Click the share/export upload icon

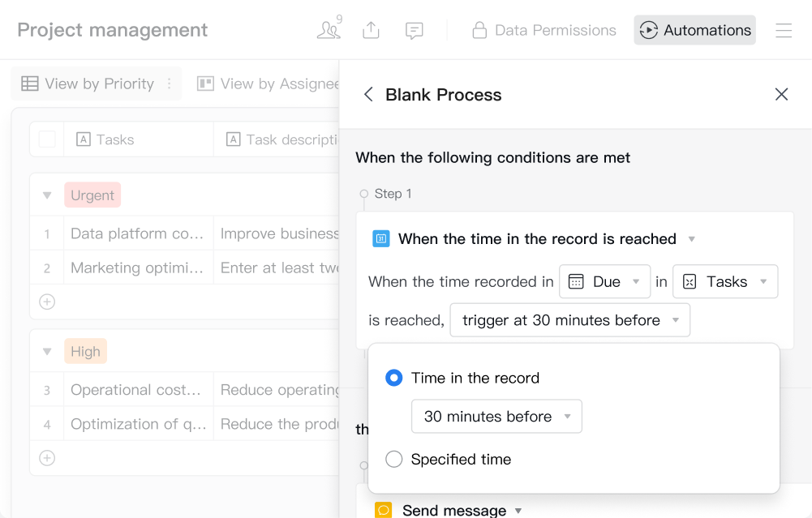371,30
